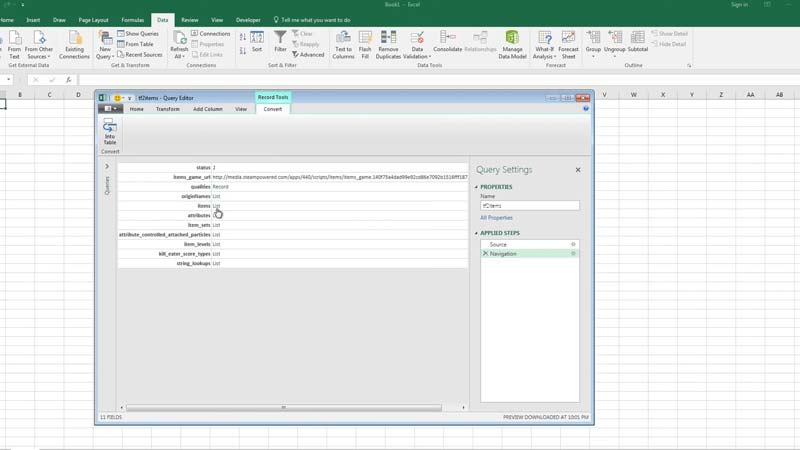Open From Other Sources menu

[39, 45]
